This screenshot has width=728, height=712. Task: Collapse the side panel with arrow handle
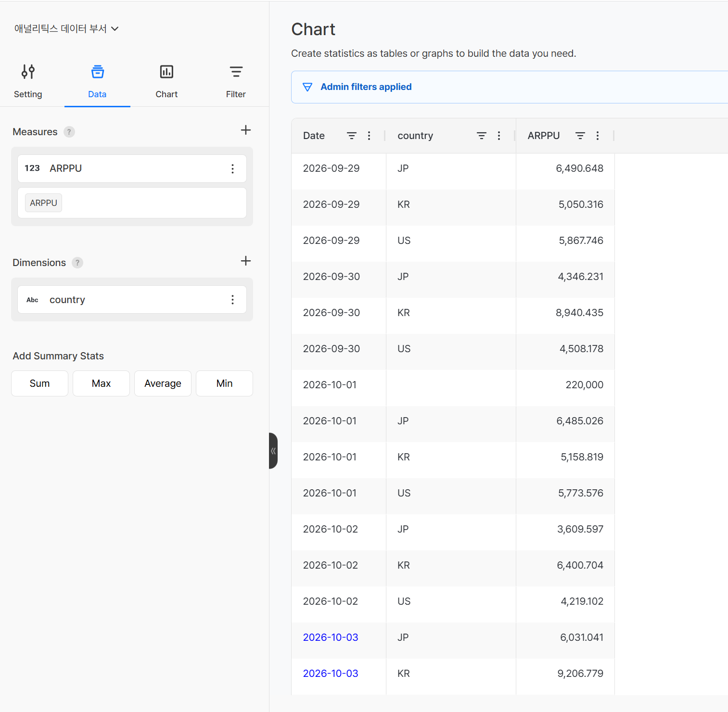pyautogui.click(x=273, y=451)
